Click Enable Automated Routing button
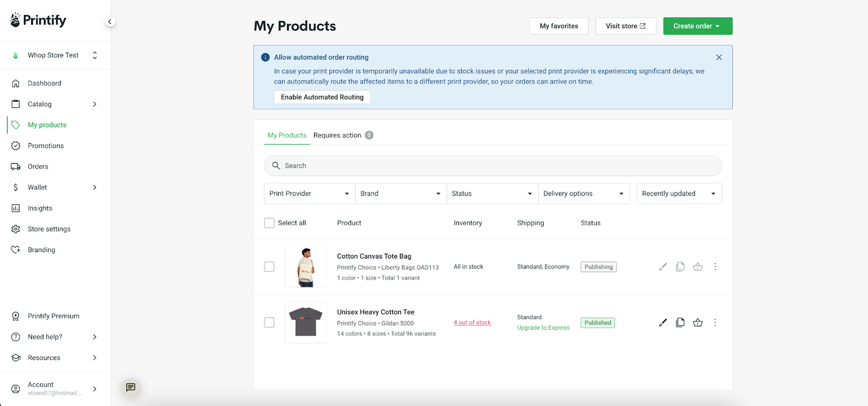This screenshot has height=406, width=868. (322, 97)
